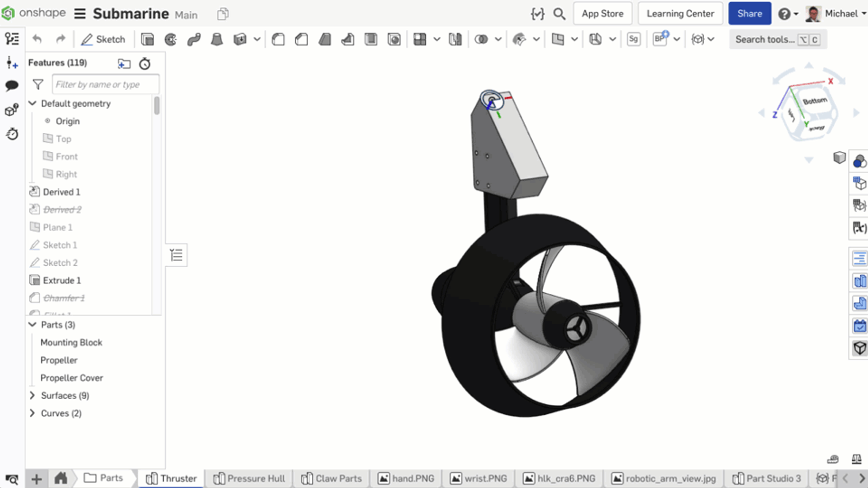Toggle the tab manager at bottom-left
This screenshot has height=488, width=868.
(11, 479)
